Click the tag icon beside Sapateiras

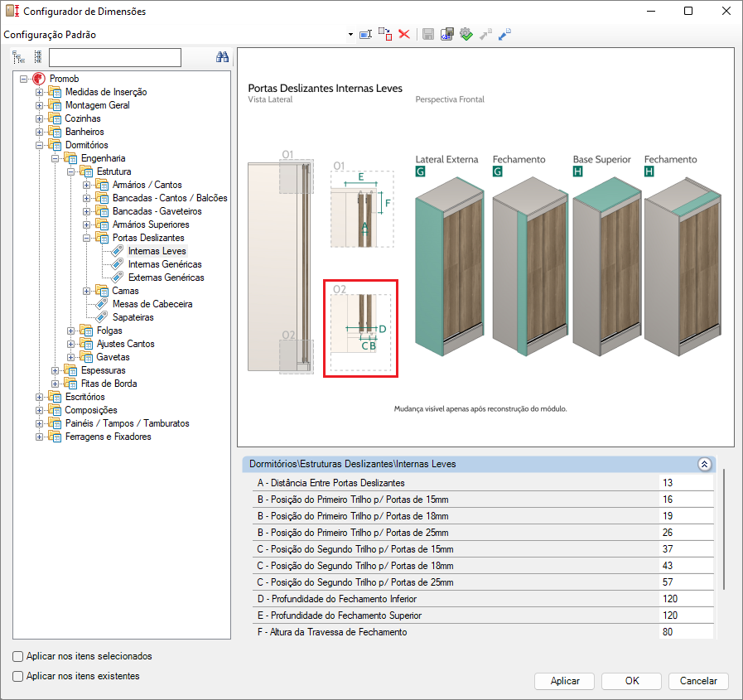click(101, 317)
